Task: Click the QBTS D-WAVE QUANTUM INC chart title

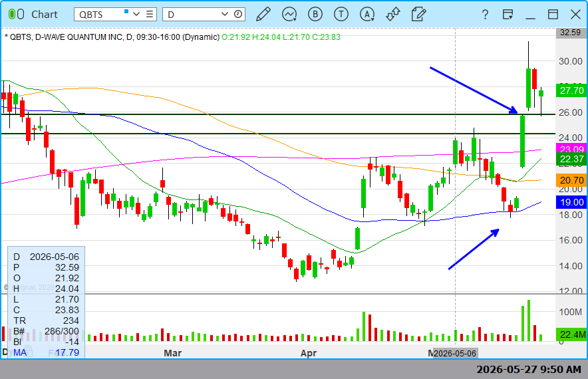Action: coord(112,37)
